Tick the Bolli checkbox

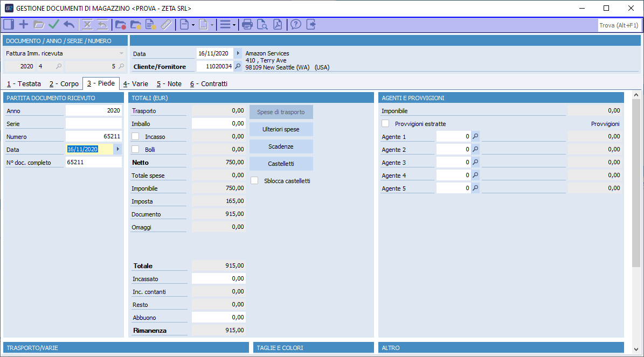point(136,150)
